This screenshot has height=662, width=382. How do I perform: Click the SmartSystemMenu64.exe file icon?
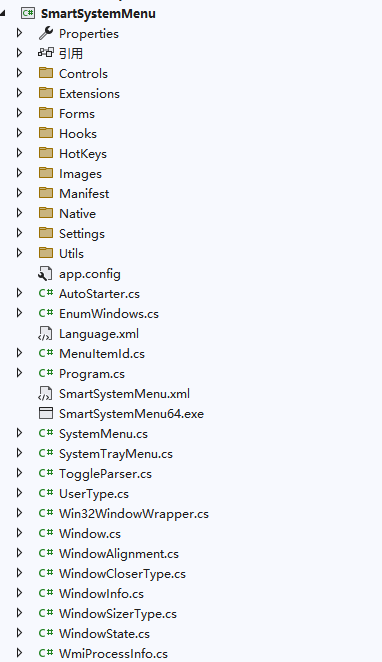pos(46,413)
